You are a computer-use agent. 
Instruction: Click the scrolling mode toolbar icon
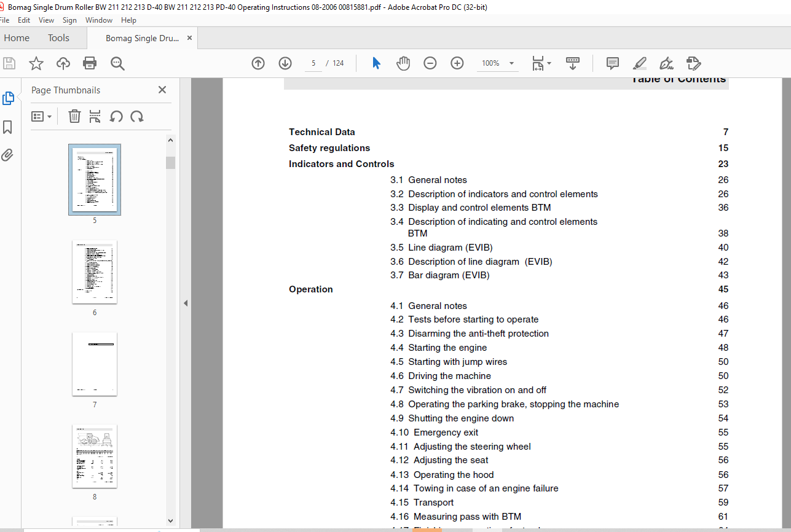pos(573,63)
